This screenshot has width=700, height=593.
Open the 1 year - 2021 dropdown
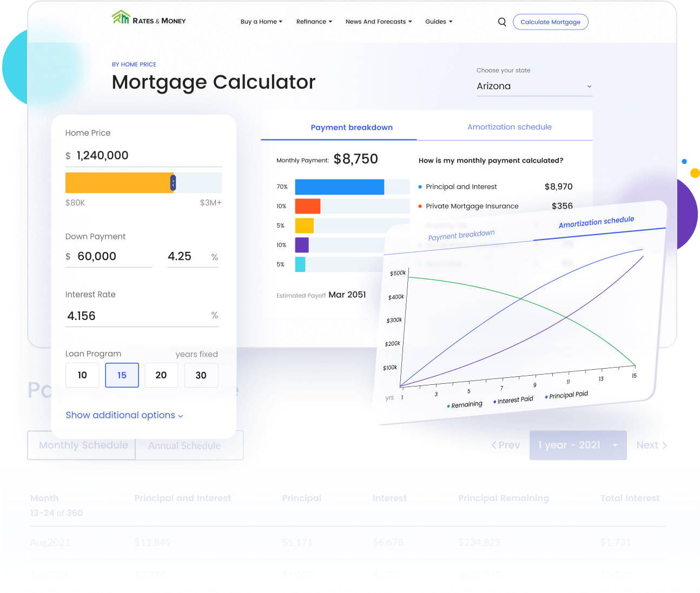tap(578, 445)
